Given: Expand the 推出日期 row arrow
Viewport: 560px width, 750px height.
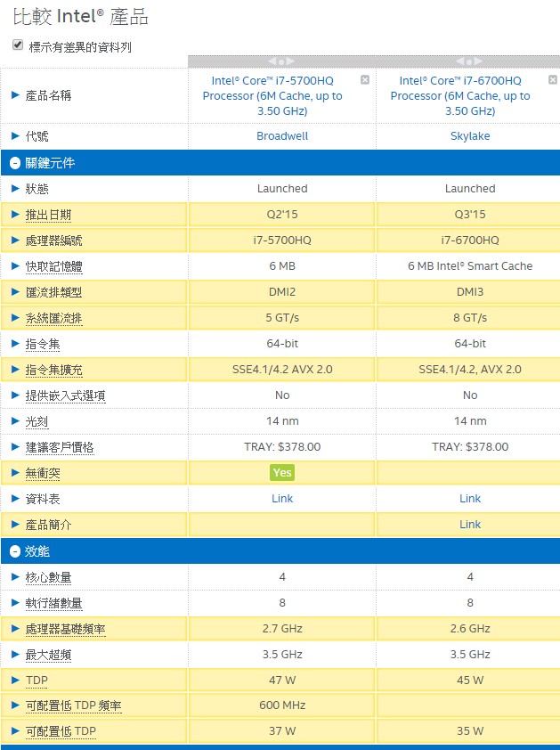Looking at the screenshot, I should (x=15, y=215).
